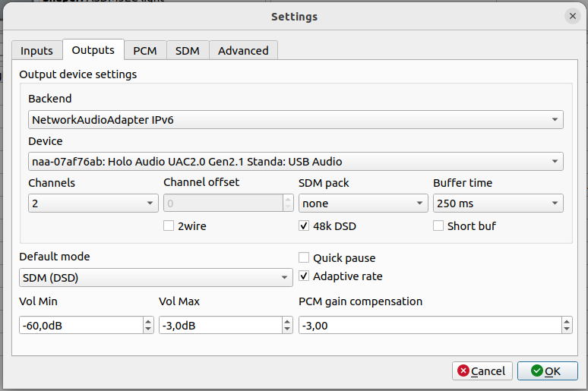The image size is (588, 391).
Task: Disable the Adaptive rate checkbox
Action: [x=305, y=276]
